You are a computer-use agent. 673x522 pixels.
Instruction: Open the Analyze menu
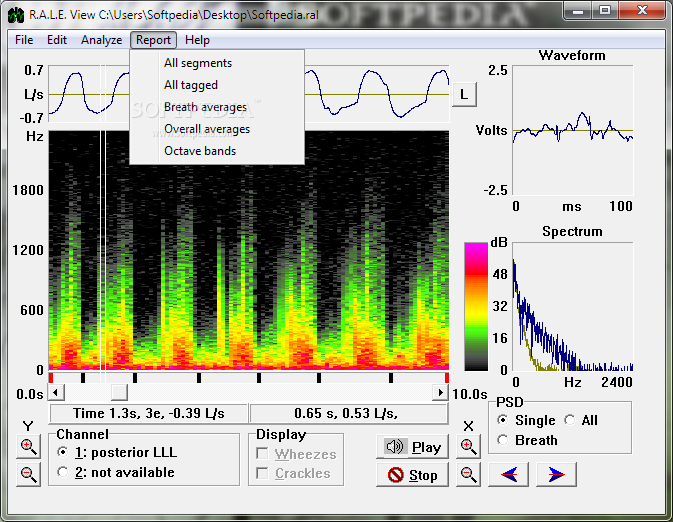click(x=102, y=40)
